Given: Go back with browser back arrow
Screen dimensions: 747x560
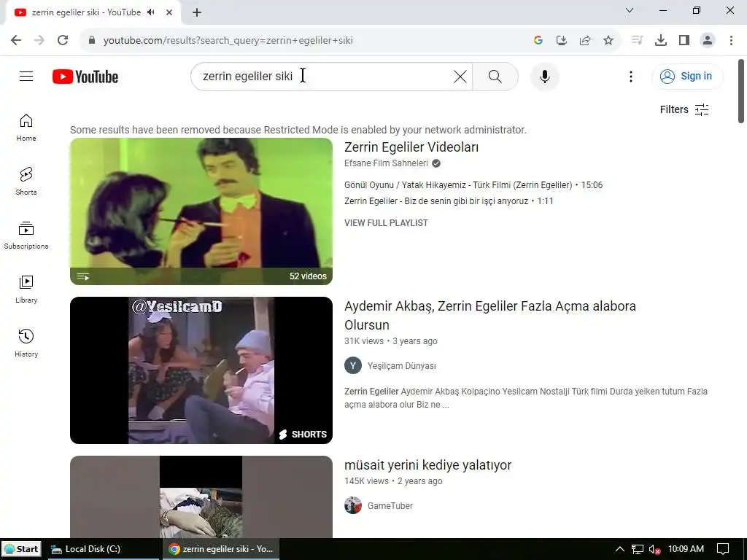Looking at the screenshot, I should (16, 40).
